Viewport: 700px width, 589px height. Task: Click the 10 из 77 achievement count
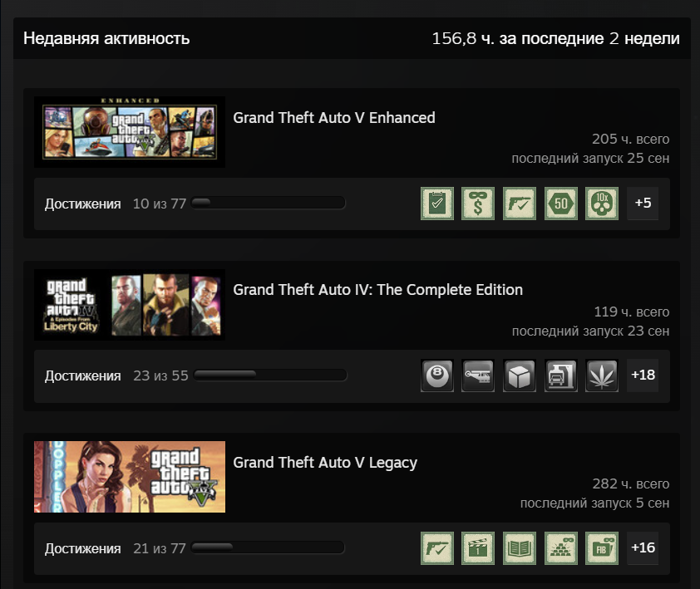pos(160,204)
